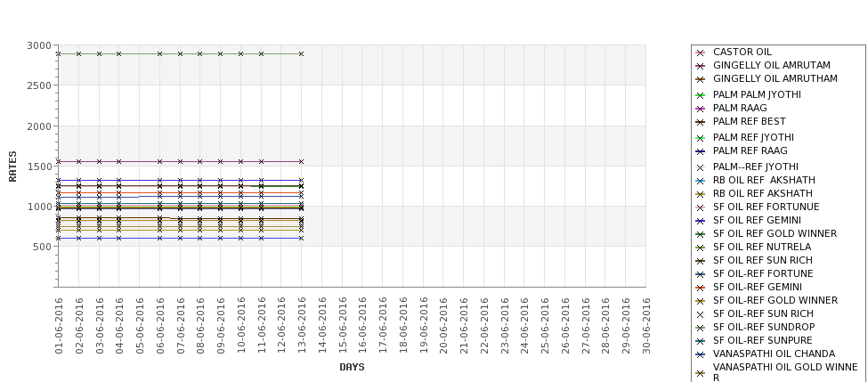Click the SF OIL REF NUTRELA legend marker
The height and width of the screenshot is (382, 868).
(x=700, y=248)
